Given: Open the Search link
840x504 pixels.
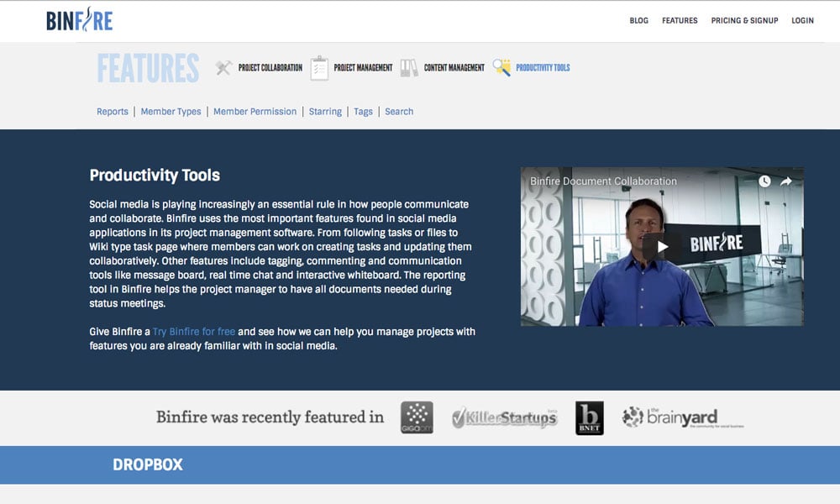Looking at the screenshot, I should 399,112.
